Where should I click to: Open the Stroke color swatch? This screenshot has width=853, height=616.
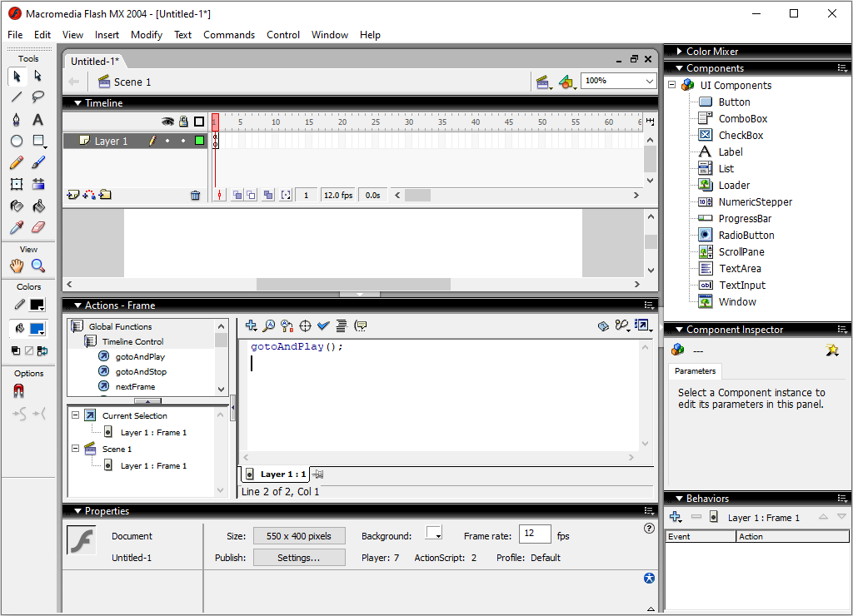tap(37, 305)
